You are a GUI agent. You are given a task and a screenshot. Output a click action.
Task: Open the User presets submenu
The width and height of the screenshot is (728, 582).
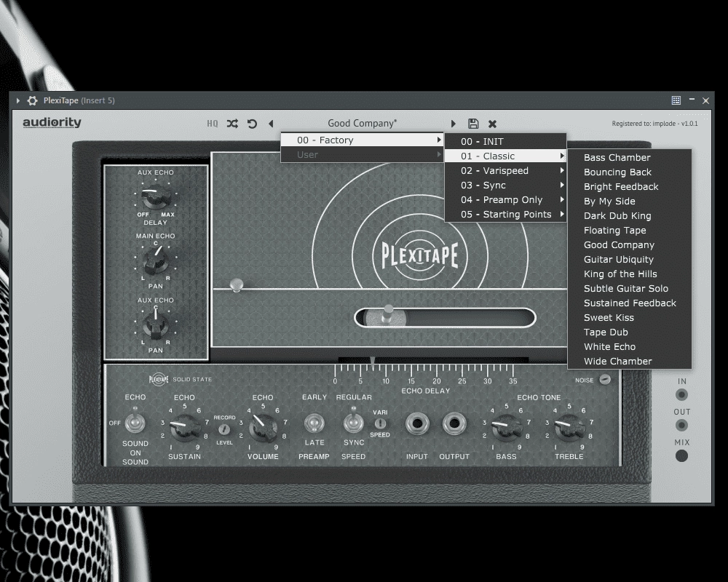point(362,154)
